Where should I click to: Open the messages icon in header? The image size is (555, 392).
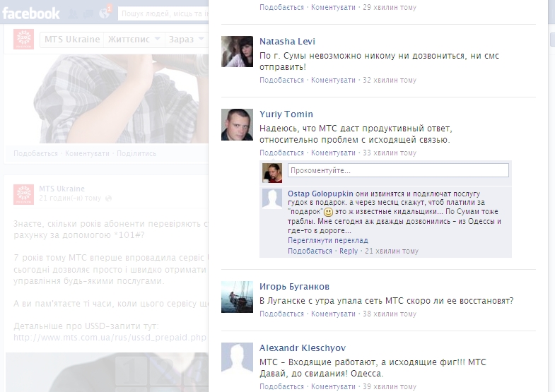pyautogui.click(x=88, y=14)
